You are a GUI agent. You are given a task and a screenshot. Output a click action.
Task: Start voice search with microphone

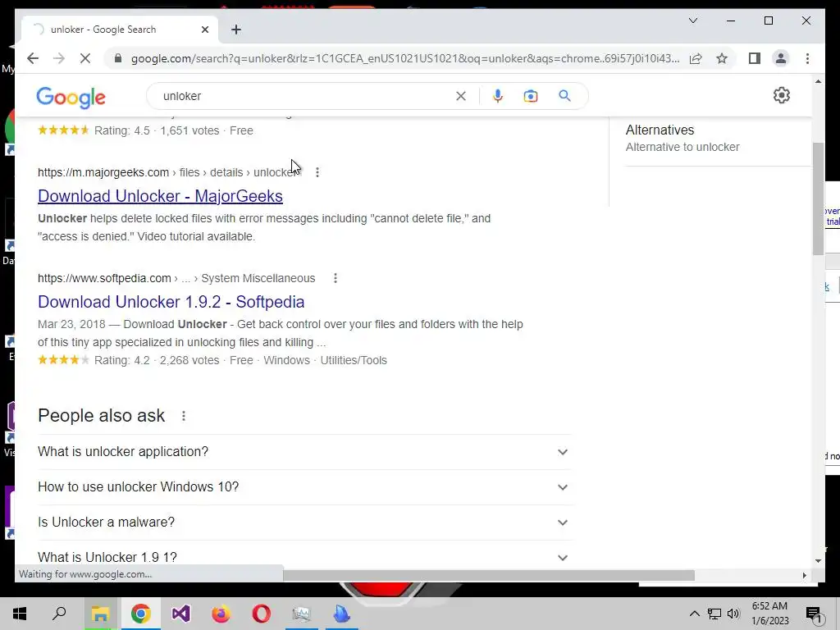click(x=498, y=96)
